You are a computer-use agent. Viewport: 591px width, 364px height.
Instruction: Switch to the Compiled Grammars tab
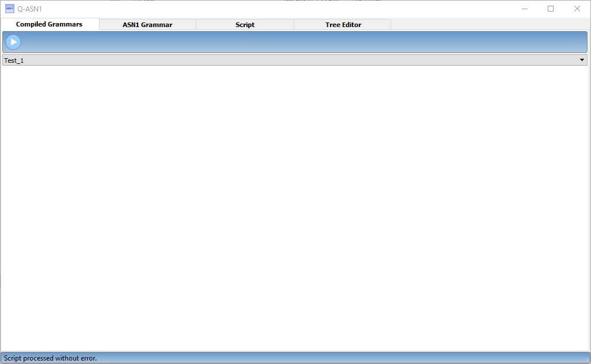point(50,24)
